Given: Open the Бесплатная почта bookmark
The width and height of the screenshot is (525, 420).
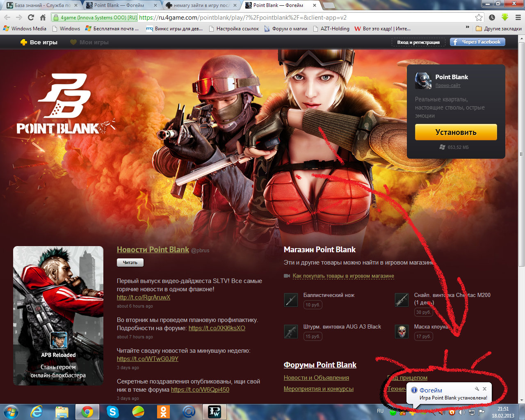Looking at the screenshot, I should pos(112,29).
